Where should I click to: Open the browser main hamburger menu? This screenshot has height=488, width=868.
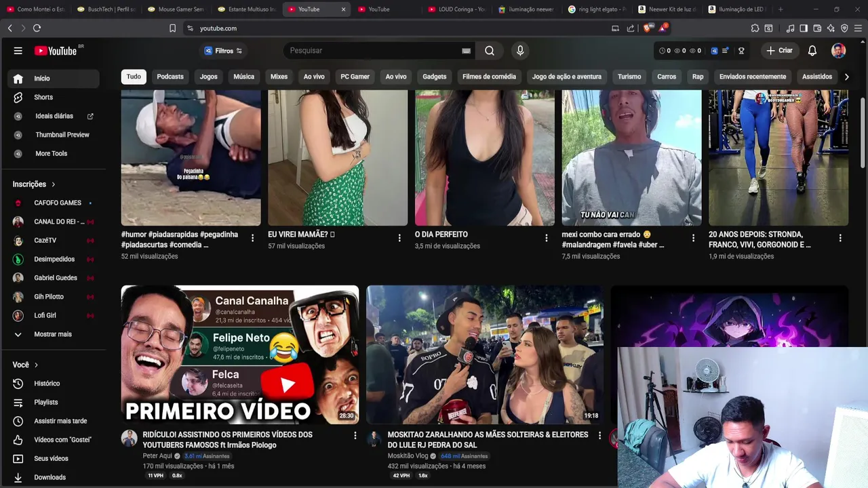click(x=858, y=28)
